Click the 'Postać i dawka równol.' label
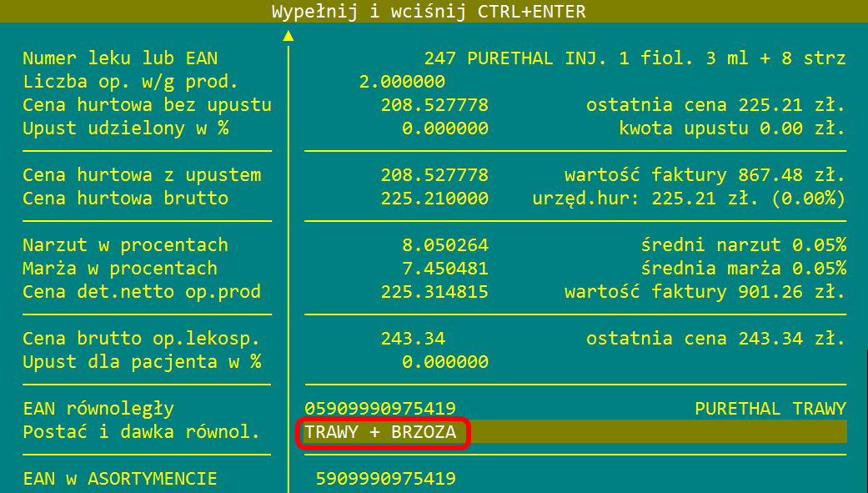The image size is (868, 493). (x=142, y=432)
